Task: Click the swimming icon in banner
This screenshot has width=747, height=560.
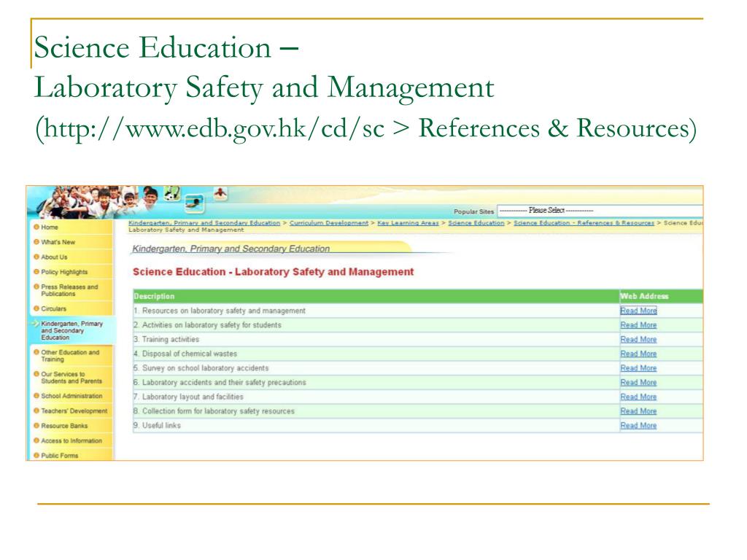Action: pyautogui.click(x=194, y=203)
